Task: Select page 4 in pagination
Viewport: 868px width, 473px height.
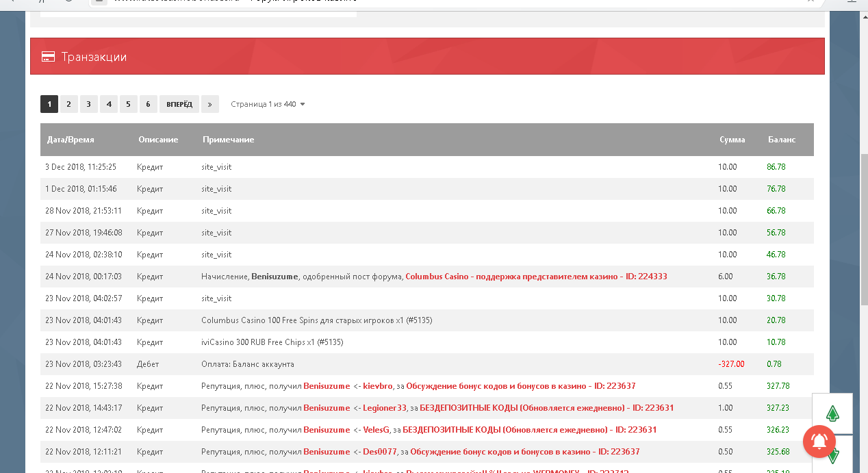Action: (x=108, y=104)
